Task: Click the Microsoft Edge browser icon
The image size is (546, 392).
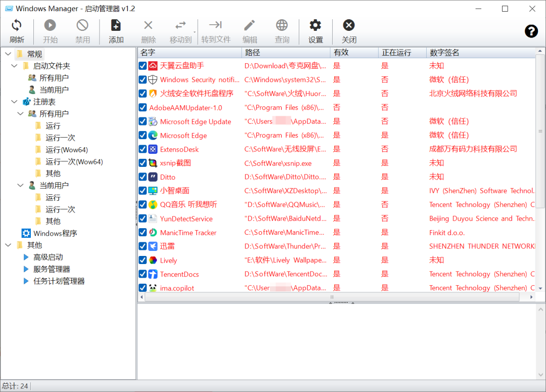Action: pyautogui.click(x=153, y=135)
